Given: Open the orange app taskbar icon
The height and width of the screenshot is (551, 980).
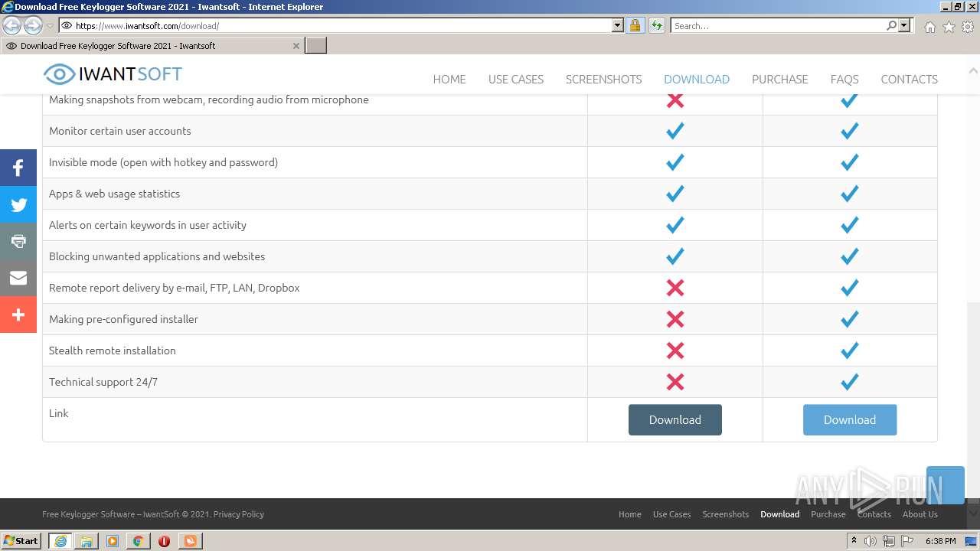Looking at the screenshot, I should 190,541.
